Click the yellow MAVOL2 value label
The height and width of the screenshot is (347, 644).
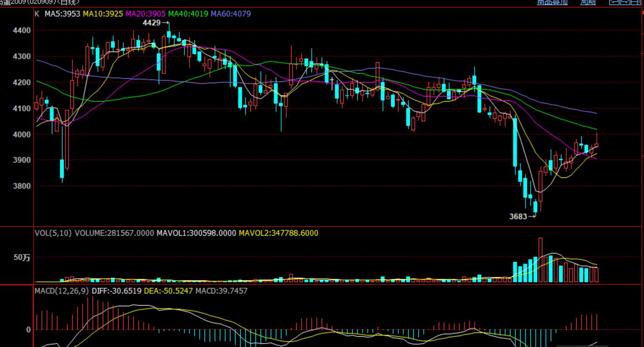coord(278,233)
